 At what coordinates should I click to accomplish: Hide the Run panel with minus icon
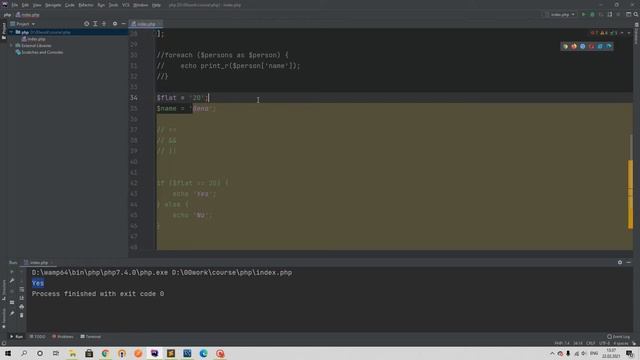[629, 262]
